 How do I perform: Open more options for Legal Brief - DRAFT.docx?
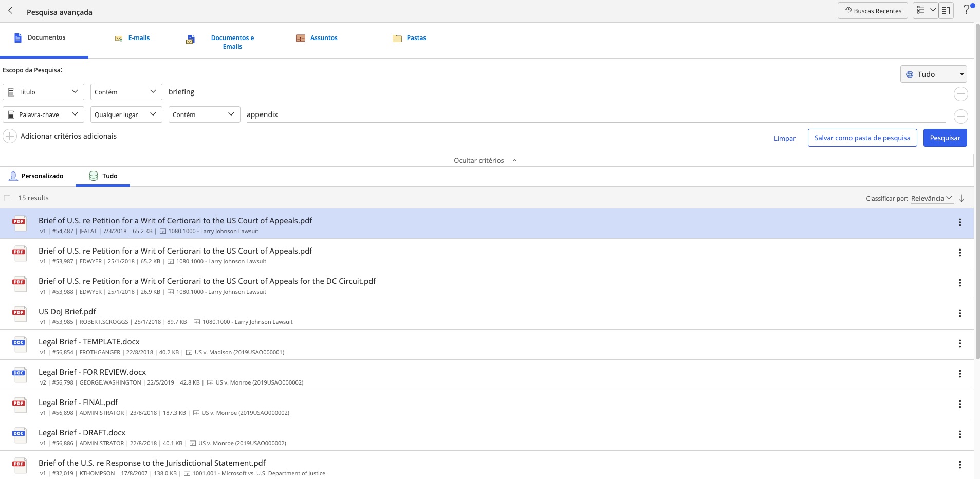click(959, 434)
